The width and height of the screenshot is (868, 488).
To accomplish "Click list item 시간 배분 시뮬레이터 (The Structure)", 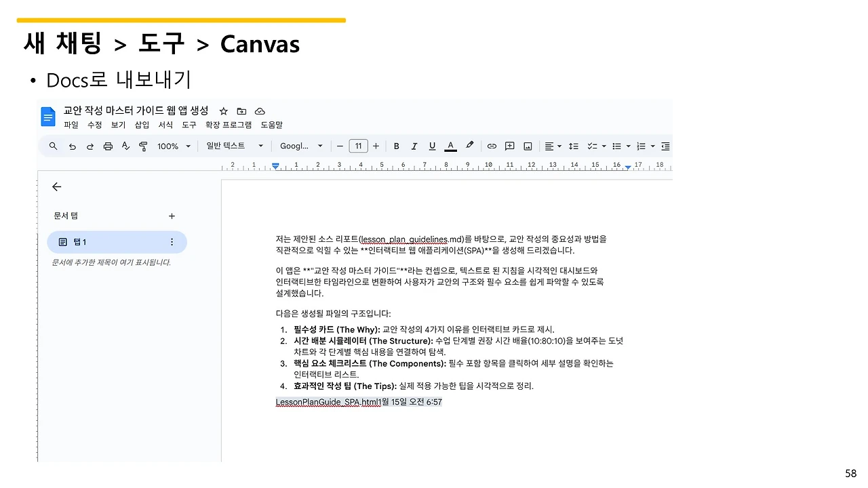I will [x=458, y=346].
